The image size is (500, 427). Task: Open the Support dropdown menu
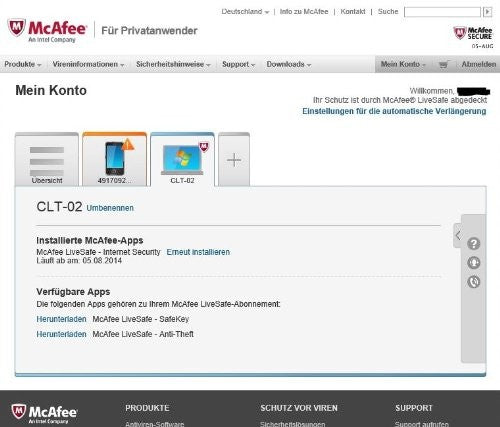pos(239,64)
